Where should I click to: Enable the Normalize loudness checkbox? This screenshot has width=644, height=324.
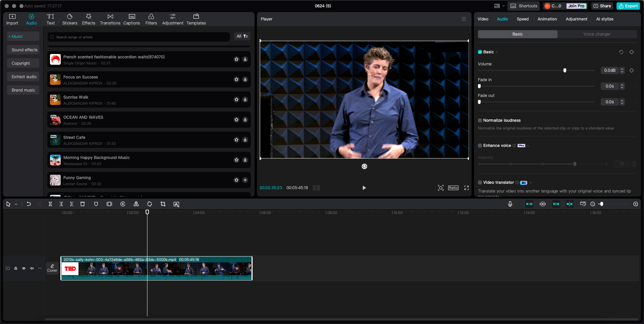pyautogui.click(x=480, y=120)
